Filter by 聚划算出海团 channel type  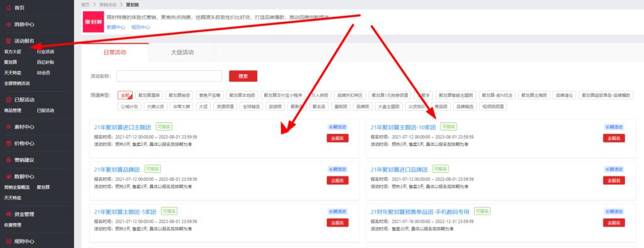click(x=534, y=95)
